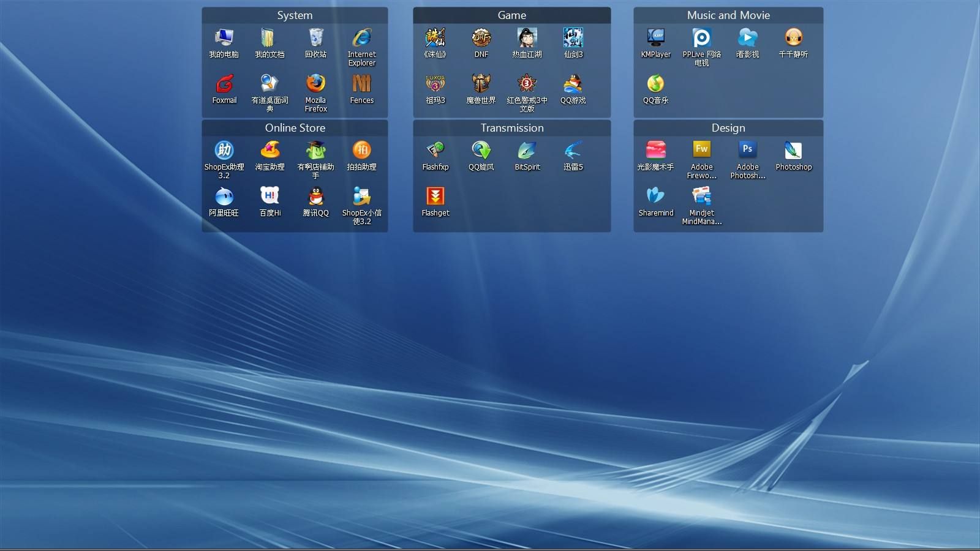The width and height of the screenshot is (980, 551).
Task: Open 迅雷5 download manager
Action: click(573, 151)
